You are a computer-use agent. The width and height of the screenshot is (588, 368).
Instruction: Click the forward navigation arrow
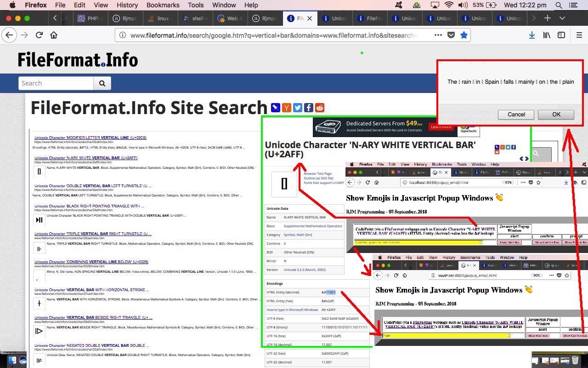(24, 35)
